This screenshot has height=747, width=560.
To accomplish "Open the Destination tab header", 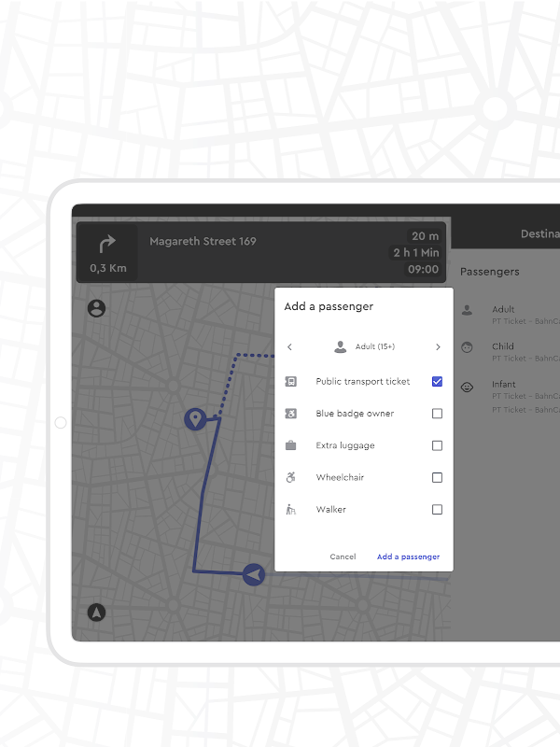I will coord(540,234).
